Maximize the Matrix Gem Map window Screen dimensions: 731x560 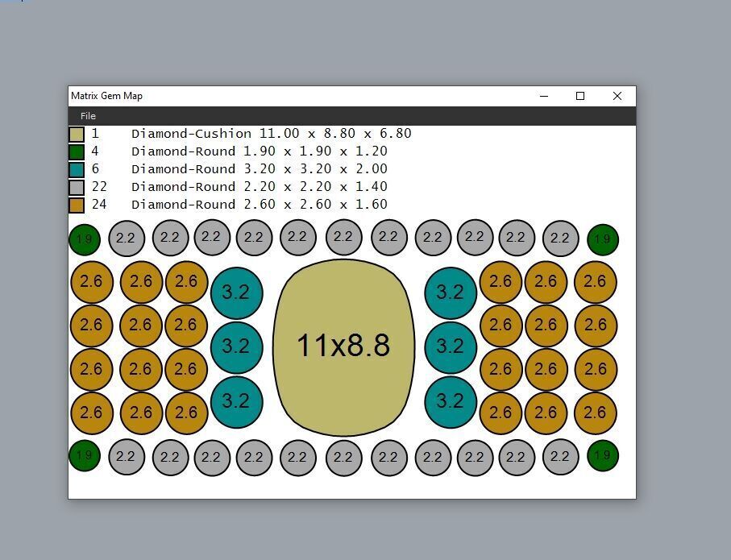point(580,96)
